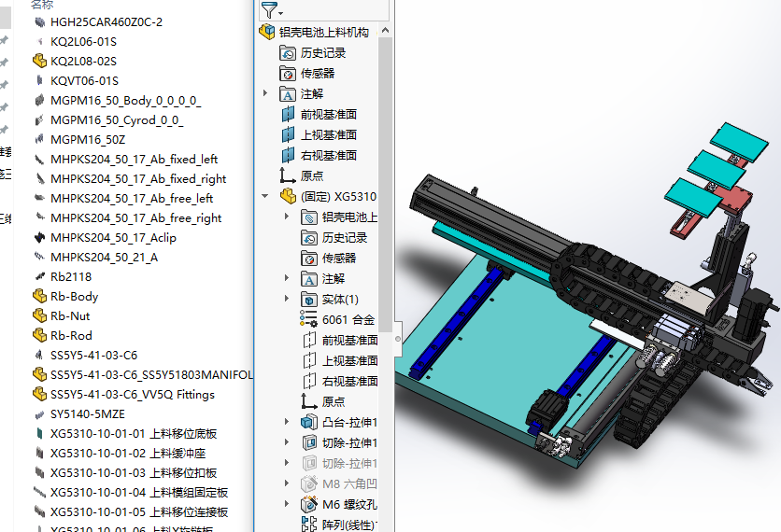The height and width of the screenshot is (532, 781).
Task: Click the 凸台-拉伸1 feature icon
Action: (309, 422)
